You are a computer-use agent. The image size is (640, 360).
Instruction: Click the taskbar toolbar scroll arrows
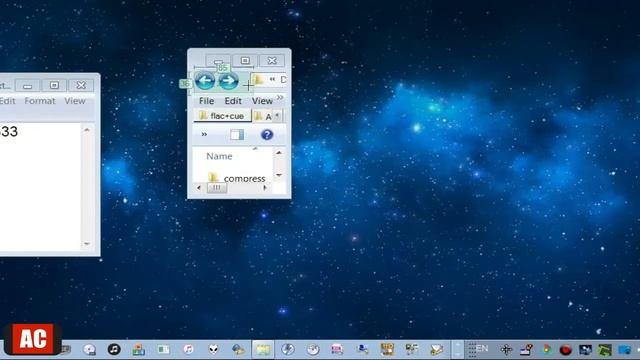458,349
